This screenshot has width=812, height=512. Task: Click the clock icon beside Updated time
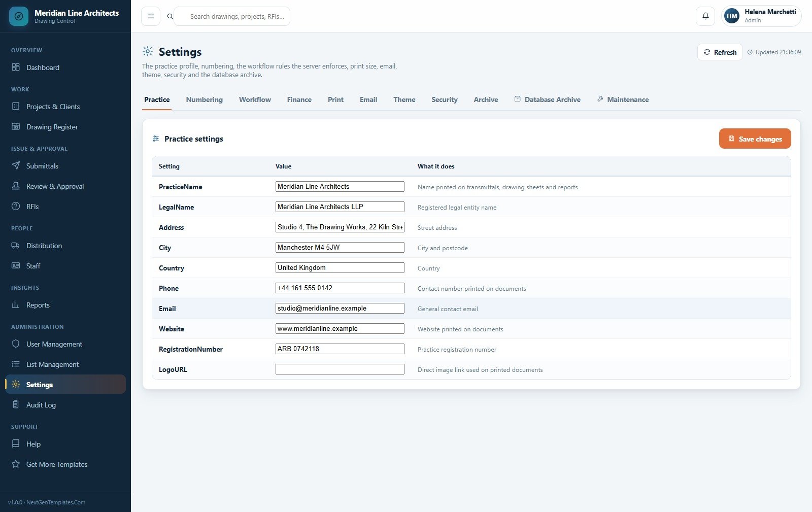750,52
